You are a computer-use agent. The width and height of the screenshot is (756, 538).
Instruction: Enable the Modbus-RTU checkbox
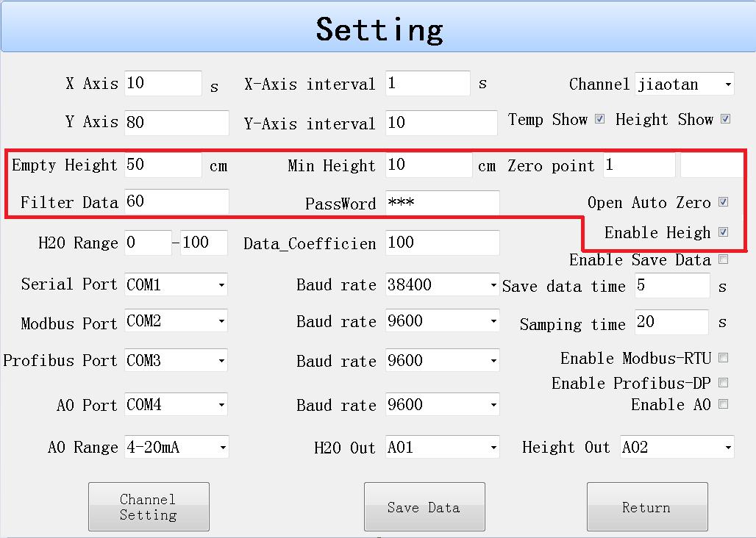(724, 358)
